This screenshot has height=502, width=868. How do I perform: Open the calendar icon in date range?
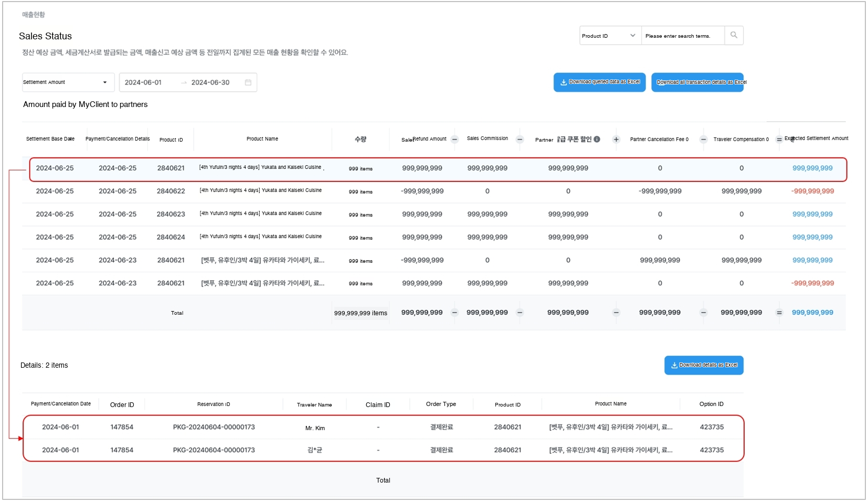pyautogui.click(x=248, y=82)
